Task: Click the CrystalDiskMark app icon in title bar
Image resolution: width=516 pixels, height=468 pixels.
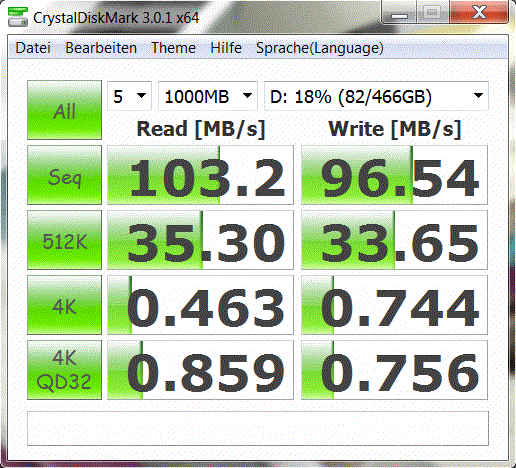Action: [18, 17]
